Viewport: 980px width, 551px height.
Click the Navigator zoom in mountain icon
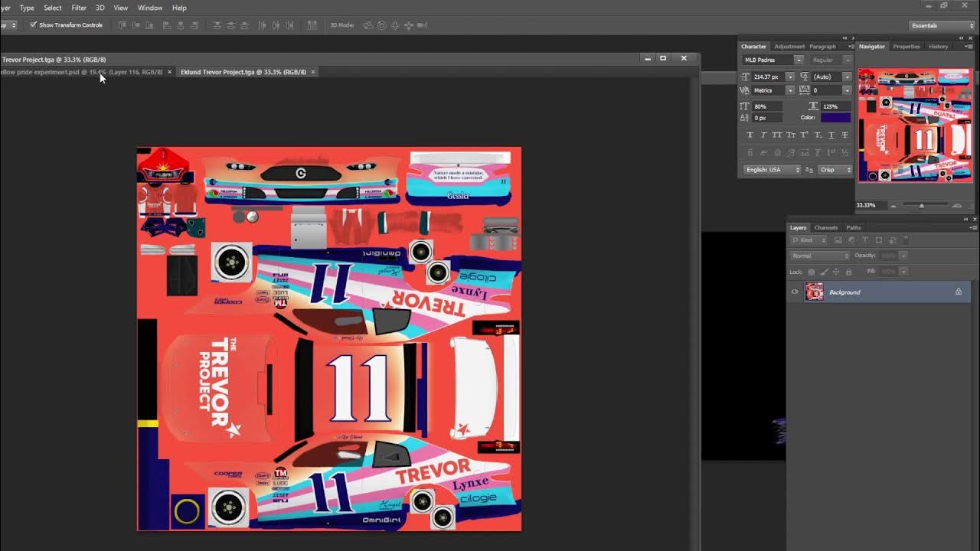point(957,205)
